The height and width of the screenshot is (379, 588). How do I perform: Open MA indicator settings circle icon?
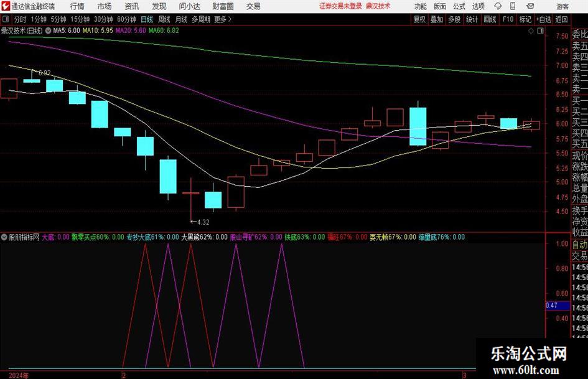click(x=48, y=30)
